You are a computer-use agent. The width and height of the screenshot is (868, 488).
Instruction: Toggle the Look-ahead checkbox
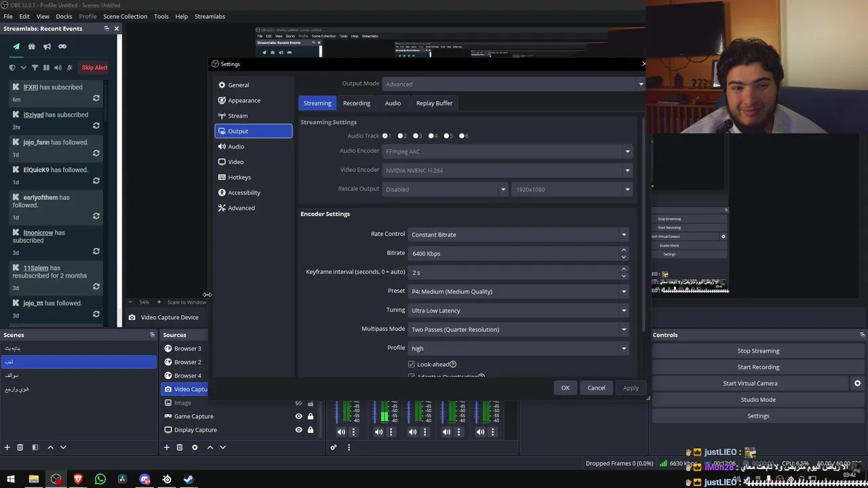click(x=412, y=365)
